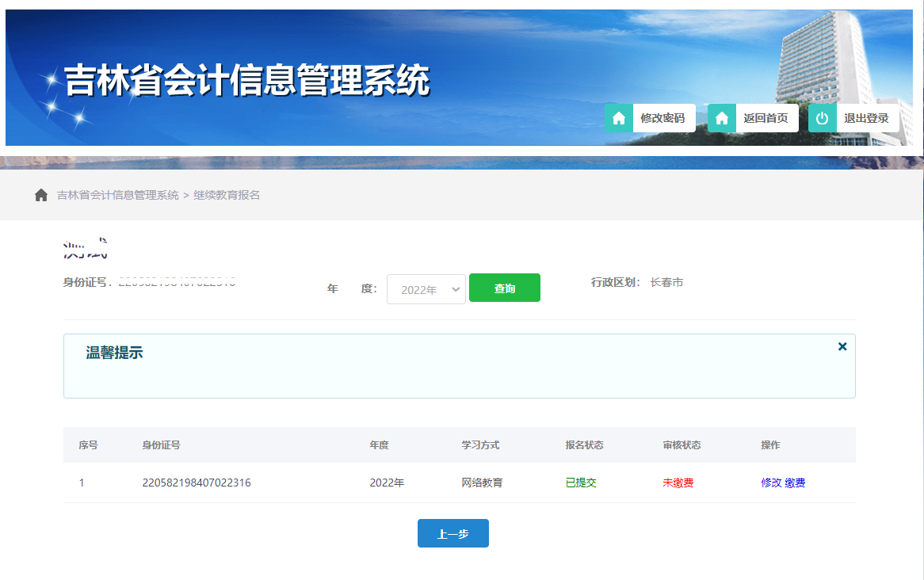Viewport: 924px width, 580px height.
Task: Dismiss the 温馨提示 notice with the X
Action: [x=842, y=346]
